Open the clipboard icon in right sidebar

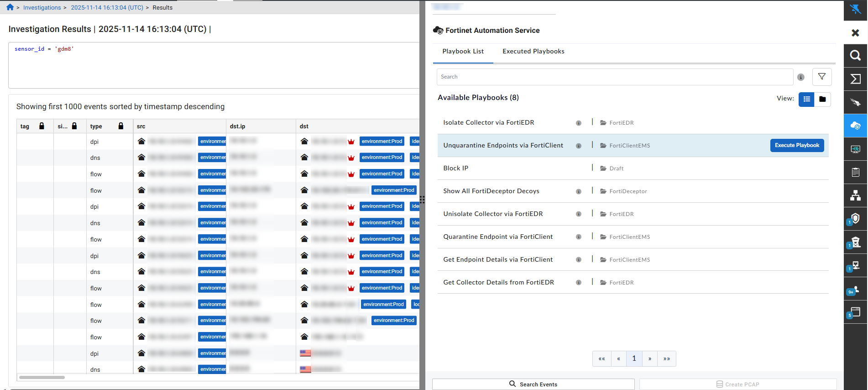point(855,172)
